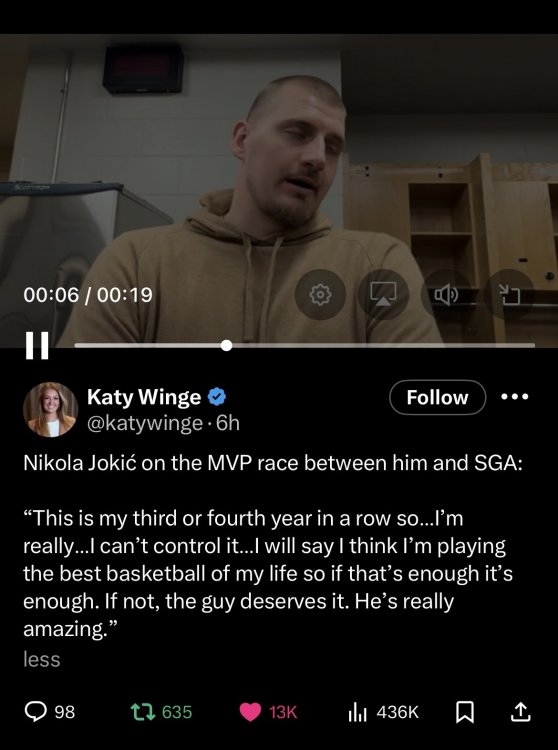
Task: Tap the AirPlay cast icon
Action: (x=383, y=294)
